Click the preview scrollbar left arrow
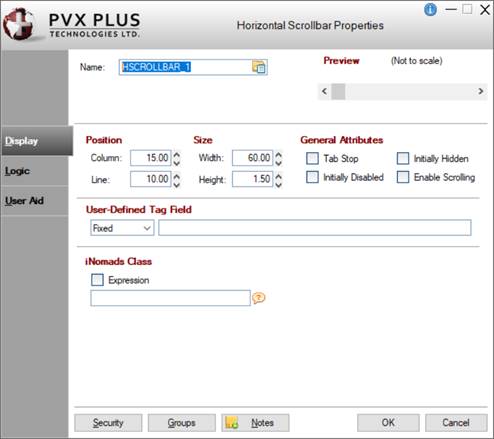 pyautogui.click(x=324, y=91)
